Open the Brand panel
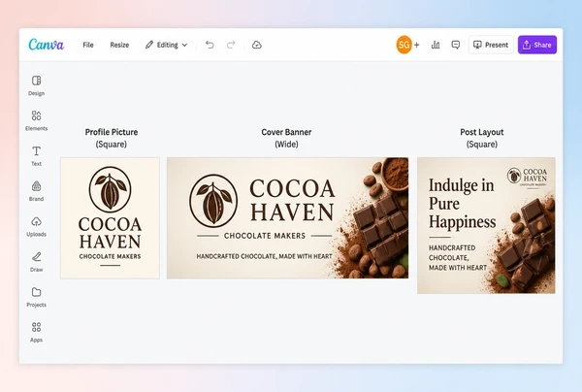 click(x=37, y=191)
